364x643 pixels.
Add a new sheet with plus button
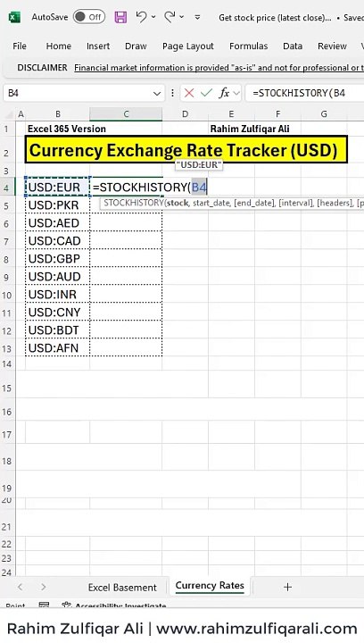(x=287, y=587)
